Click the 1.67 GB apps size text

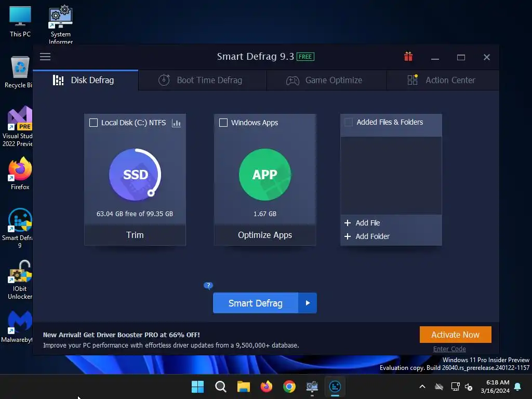[265, 214]
